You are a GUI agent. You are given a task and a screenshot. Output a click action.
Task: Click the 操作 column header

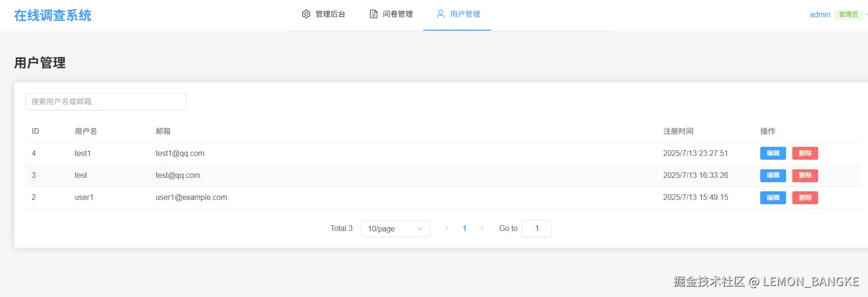pyautogui.click(x=767, y=131)
